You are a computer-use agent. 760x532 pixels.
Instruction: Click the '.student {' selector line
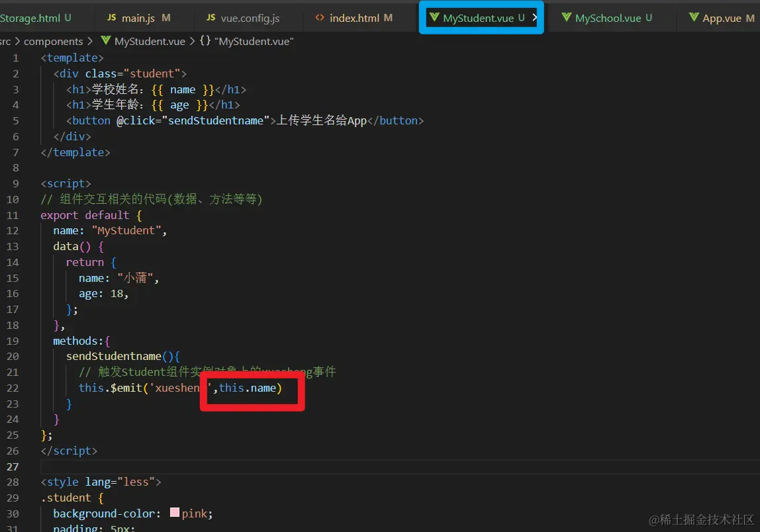click(72, 498)
